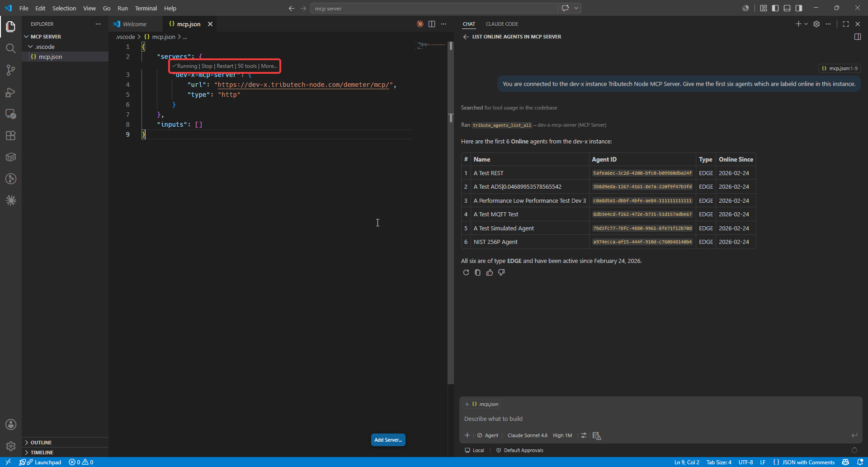
Task: Open remote window indicator in status bar
Action: (x=8, y=462)
